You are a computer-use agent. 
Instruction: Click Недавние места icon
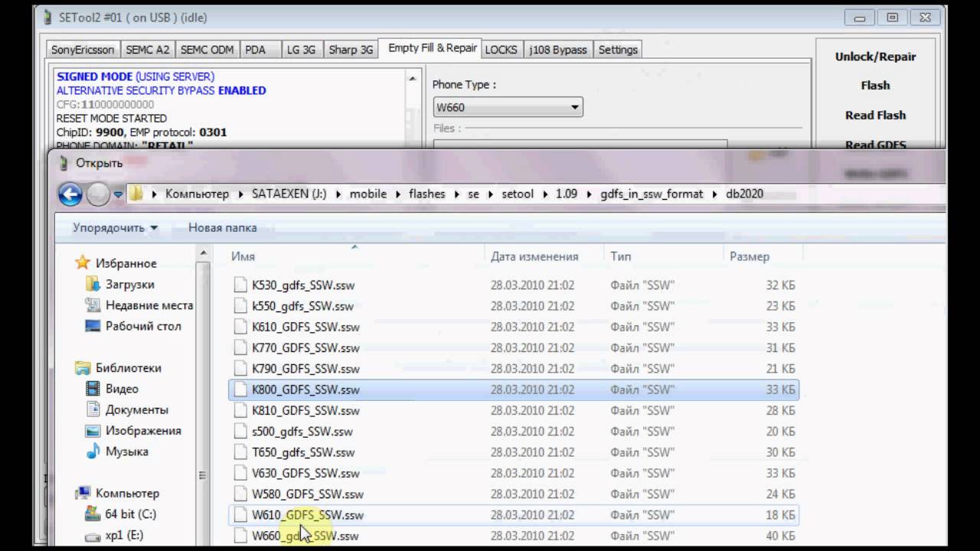click(x=93, y=305)
